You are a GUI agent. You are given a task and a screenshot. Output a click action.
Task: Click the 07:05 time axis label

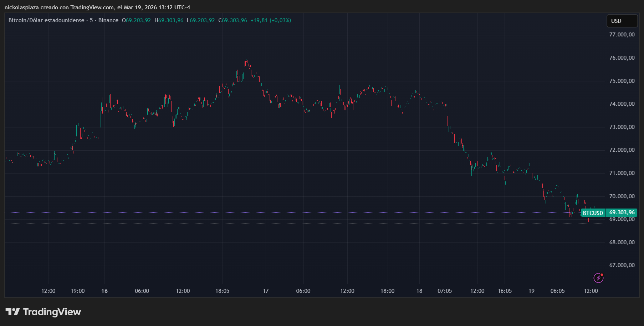pyautogui.click(x=444, y=291)
